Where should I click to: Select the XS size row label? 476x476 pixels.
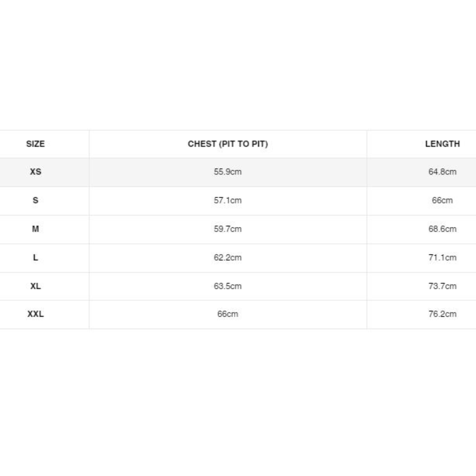[x=35, y=172]
